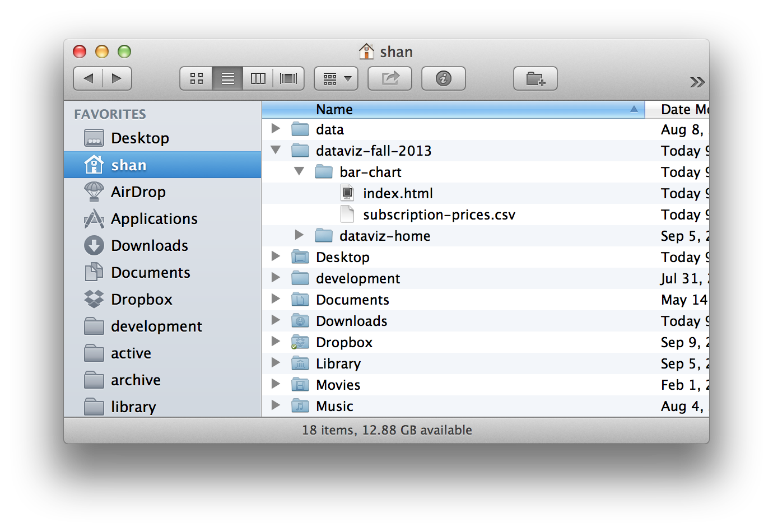Open Applications from the sidebar

pos(153,218)
